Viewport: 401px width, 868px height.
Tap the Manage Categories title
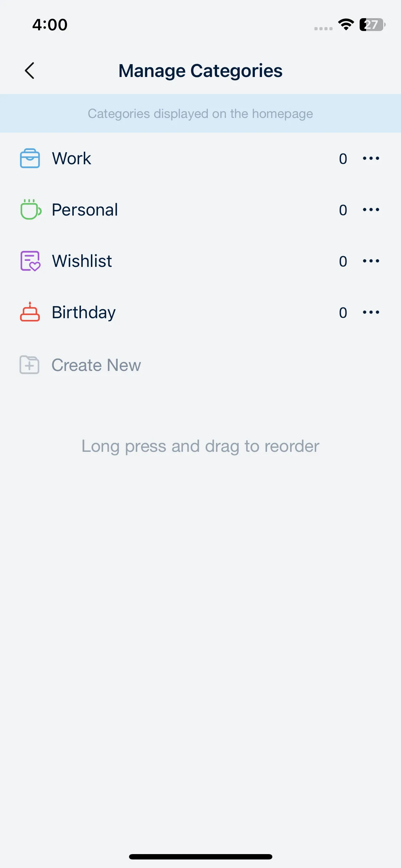pyautogui.click(x=200, y=71)
